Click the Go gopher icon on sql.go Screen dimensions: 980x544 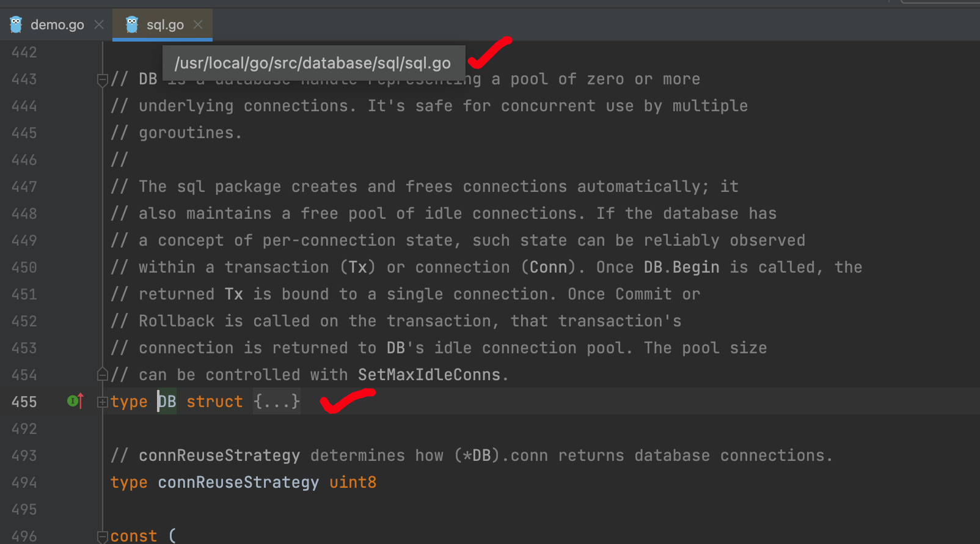point(132,24)
